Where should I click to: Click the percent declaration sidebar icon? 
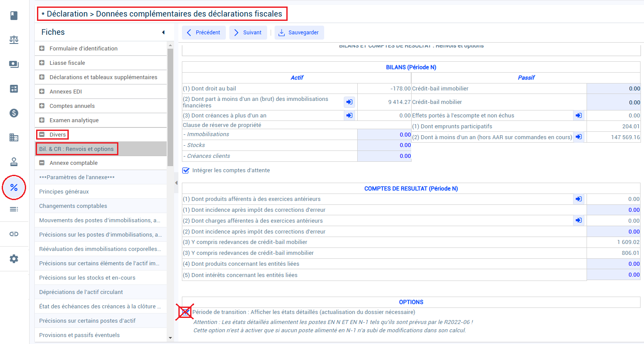tap(14, 188)
